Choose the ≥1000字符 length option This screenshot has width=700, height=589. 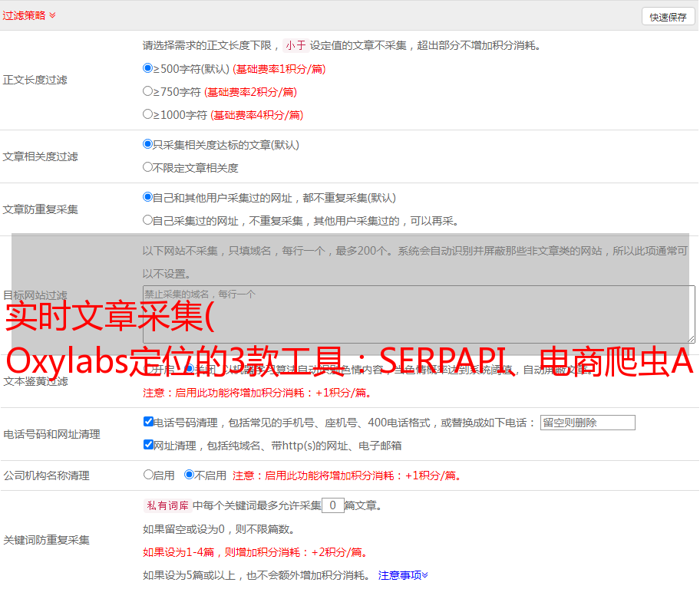point(148,114)
